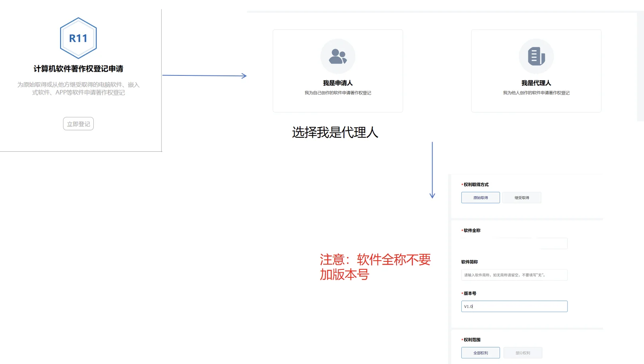Select the 我是代理人 option card
The width and height of the screenshot is (644, 364).
(x=536, y=71)
